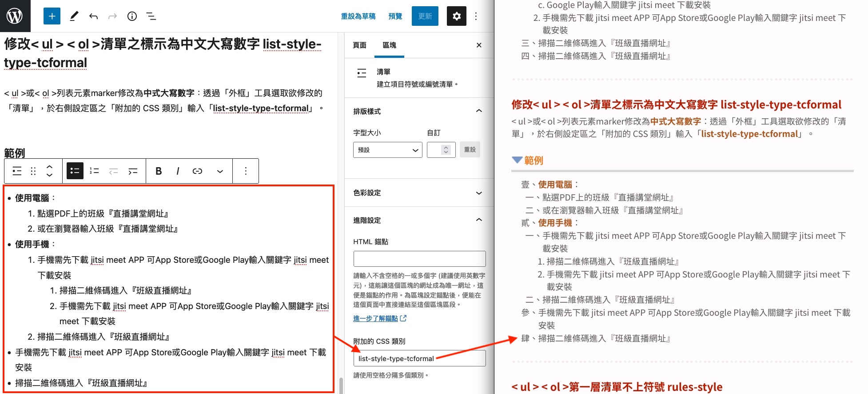This screenshot has height=394, width=868.
Task: Indent the list item
Action: pos(133,171)
